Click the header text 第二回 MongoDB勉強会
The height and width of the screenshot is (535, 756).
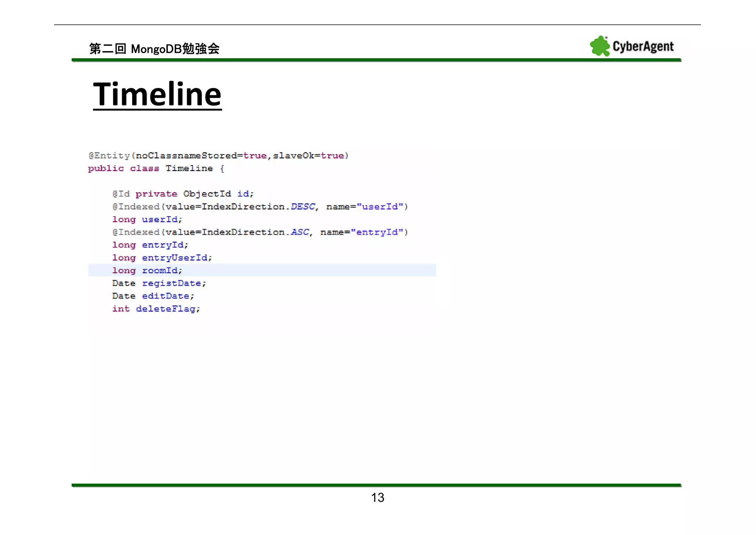[154, 49]
